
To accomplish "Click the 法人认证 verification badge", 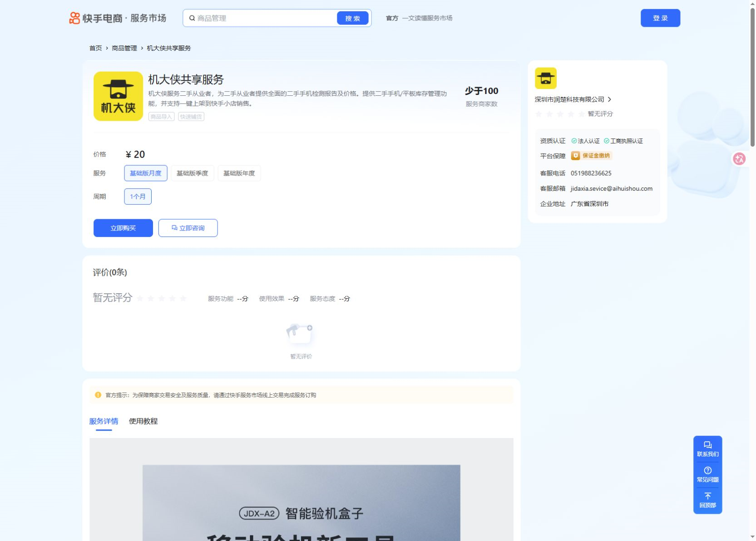I will pyautogui.click(x=585, y=141).
